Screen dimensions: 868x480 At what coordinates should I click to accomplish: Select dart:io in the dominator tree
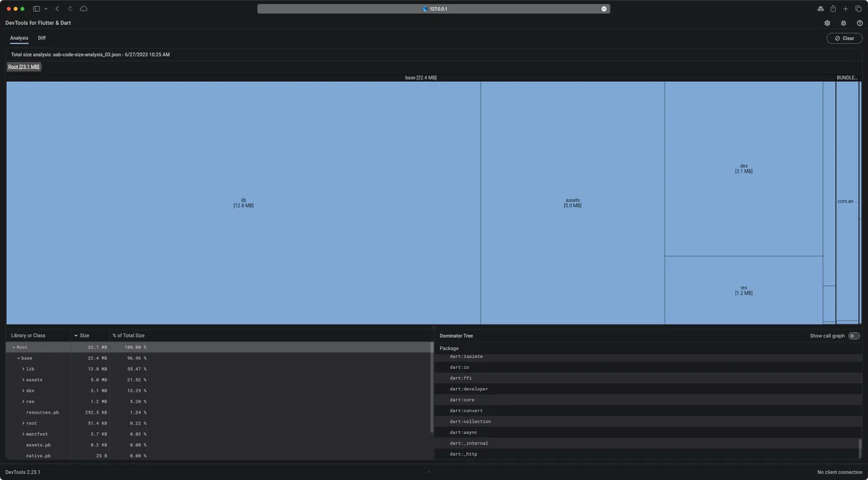648,367
